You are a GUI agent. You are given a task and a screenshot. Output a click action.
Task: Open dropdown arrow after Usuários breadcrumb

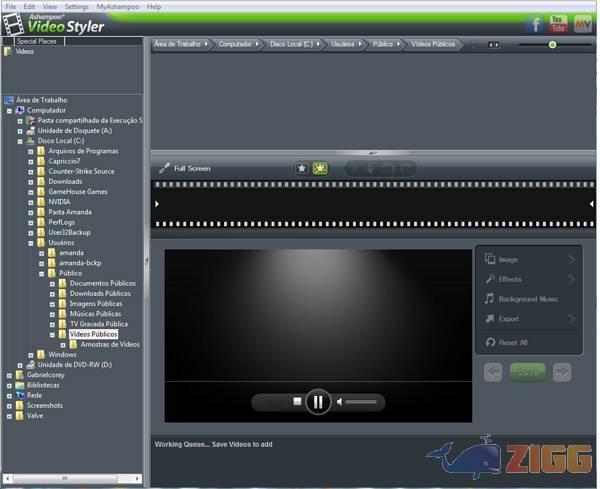[360, 44]
